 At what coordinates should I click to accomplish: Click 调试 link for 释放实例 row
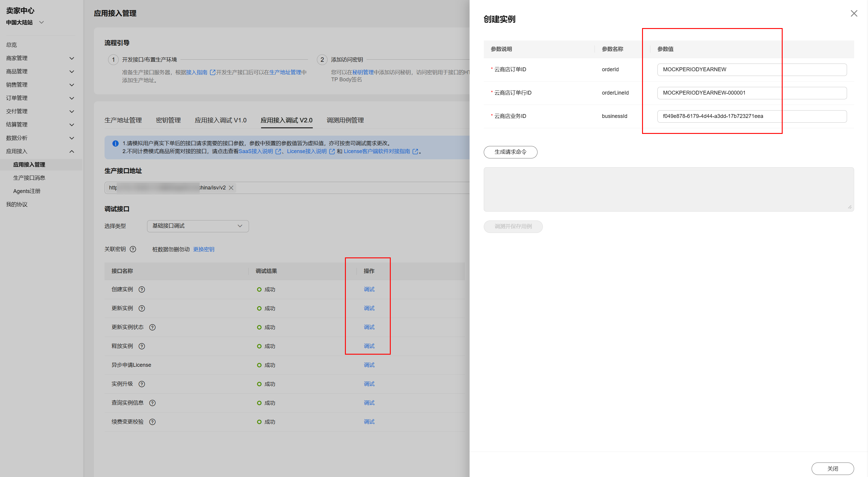coord(369,346)
